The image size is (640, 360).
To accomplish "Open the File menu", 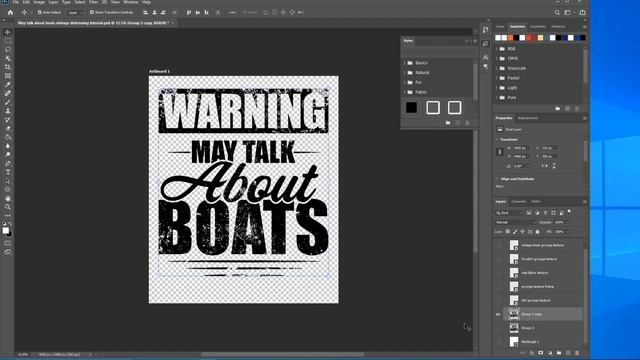I will (x=16, y=2).
